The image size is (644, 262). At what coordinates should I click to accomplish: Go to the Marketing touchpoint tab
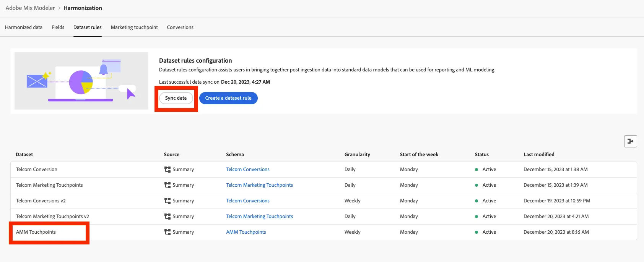click(x=134, y=27)
